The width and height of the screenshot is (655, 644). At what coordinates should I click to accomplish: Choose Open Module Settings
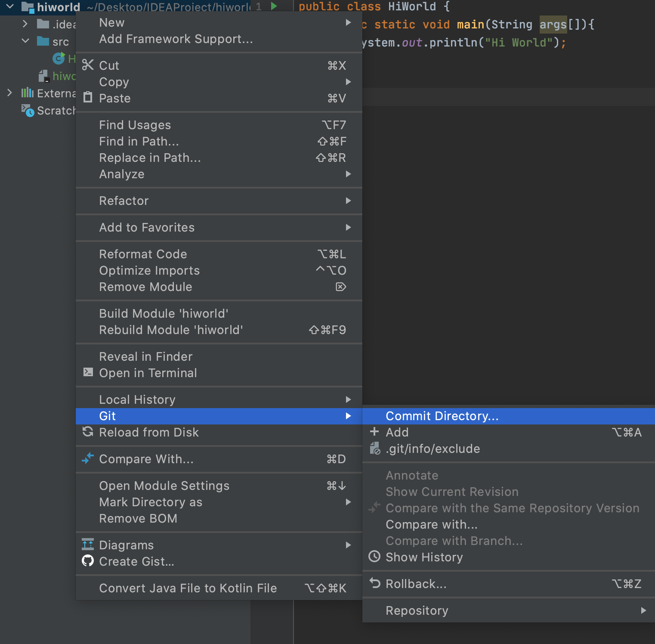pos(219,486)
